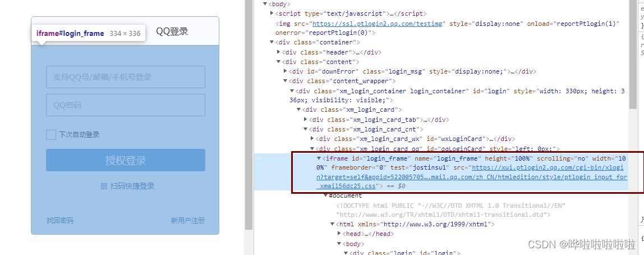This screenshot has height=255, width=644.
Task: Click the 授权登录 button
Action: tap(125, 160)
